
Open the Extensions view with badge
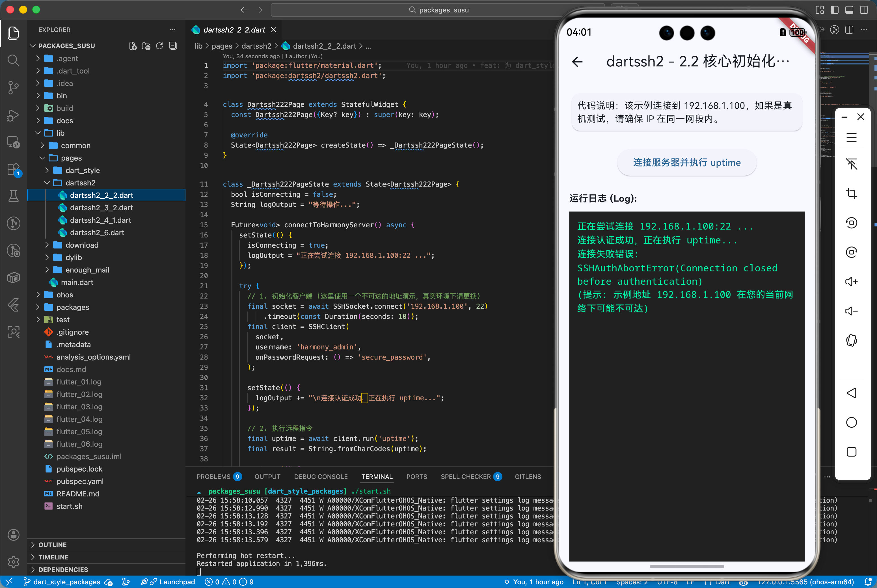(14, 169)
